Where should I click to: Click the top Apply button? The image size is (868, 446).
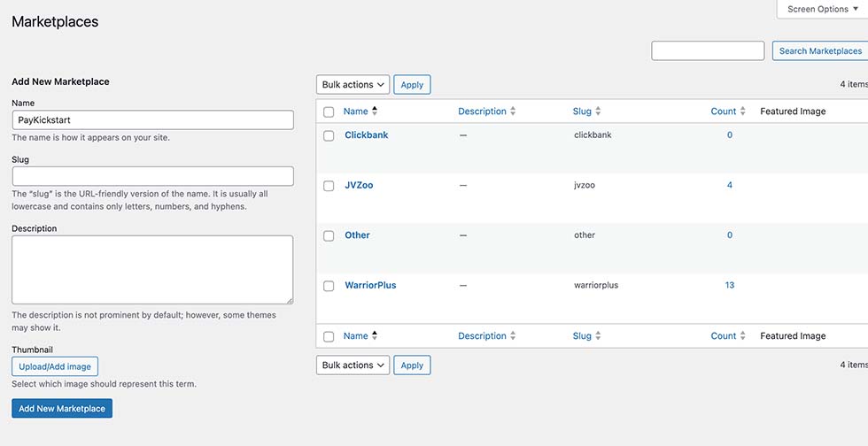pos(412,85)
